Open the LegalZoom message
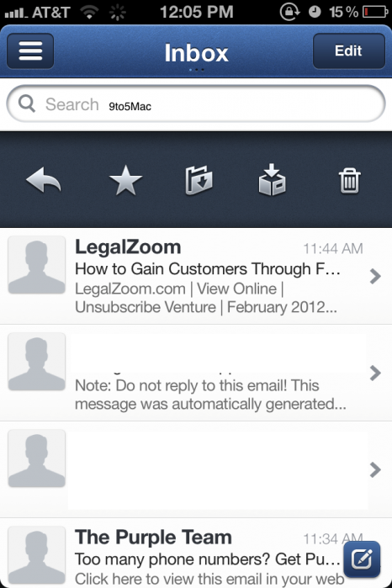 [x=196, y=277]
